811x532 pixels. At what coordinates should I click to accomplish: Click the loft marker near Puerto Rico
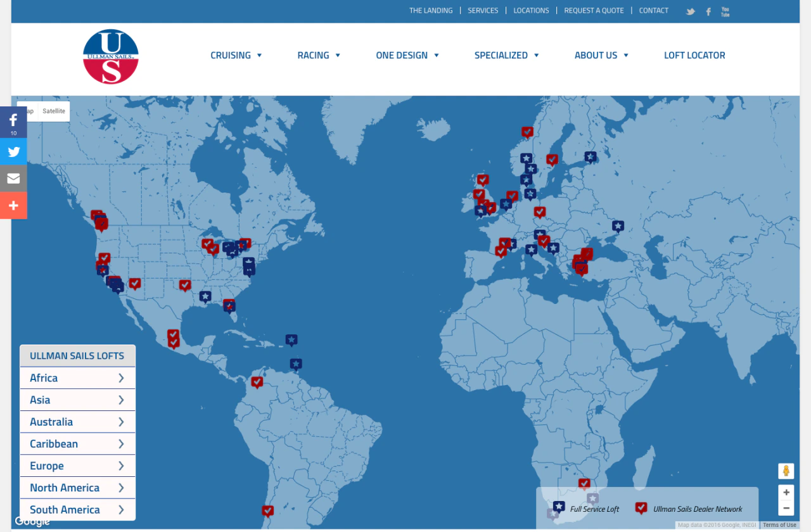[x=291, y=340]
